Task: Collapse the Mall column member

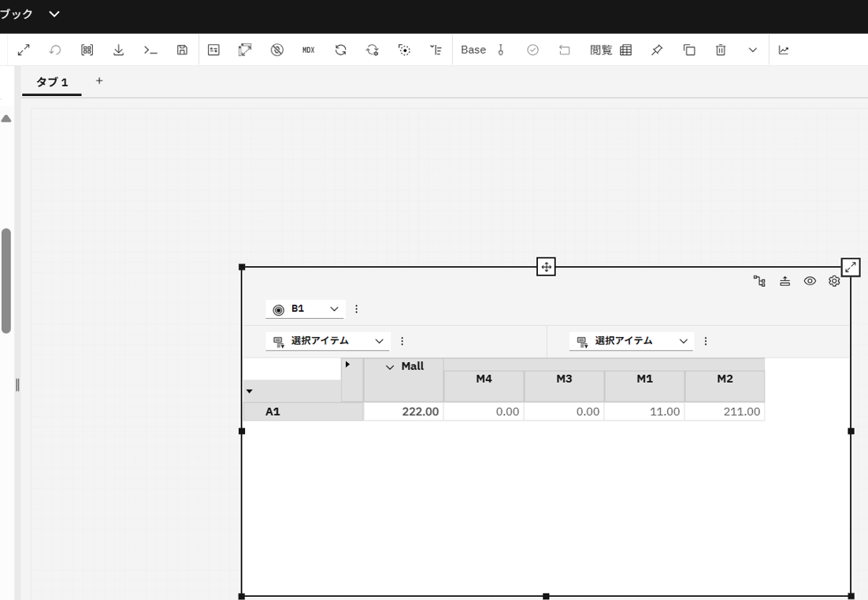Action: pyautogui.click(x=390, y=367)
